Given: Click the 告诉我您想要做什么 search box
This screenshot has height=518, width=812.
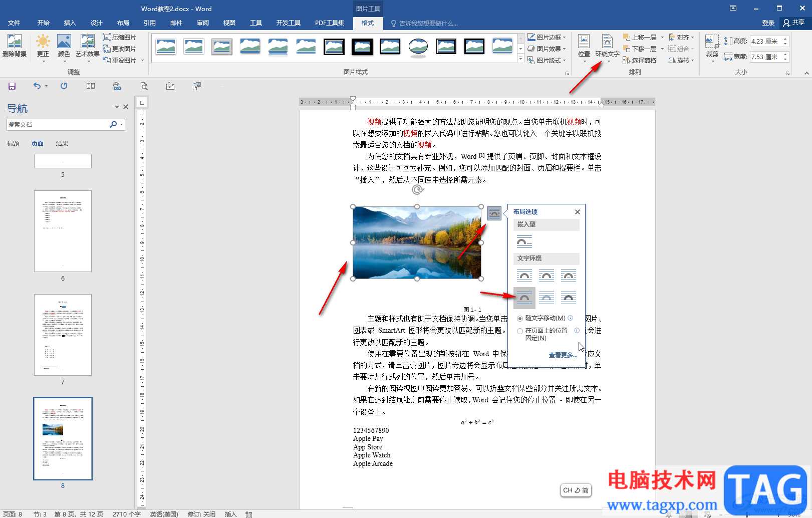Looking at the screenshot, I should (x=428, y=23).
